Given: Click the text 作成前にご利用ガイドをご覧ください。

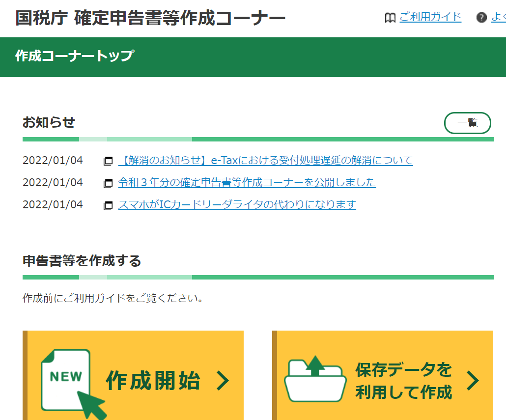Looking at the screenshot, I should pos(113,298).
